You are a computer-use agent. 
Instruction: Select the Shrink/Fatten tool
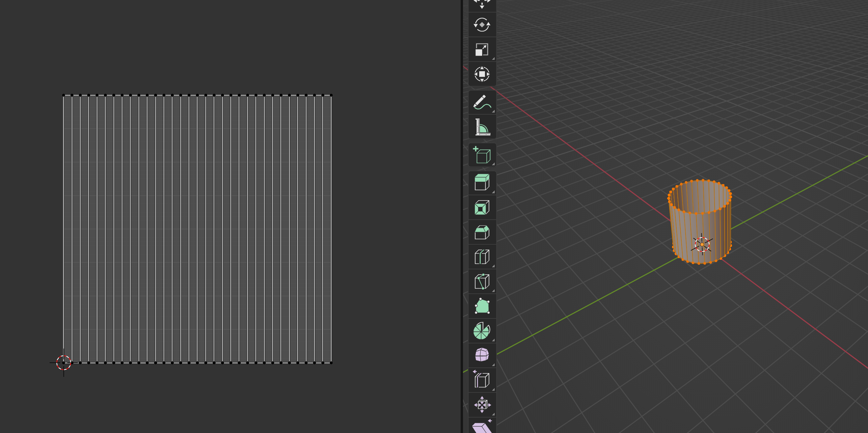click(x=482, y=404)
